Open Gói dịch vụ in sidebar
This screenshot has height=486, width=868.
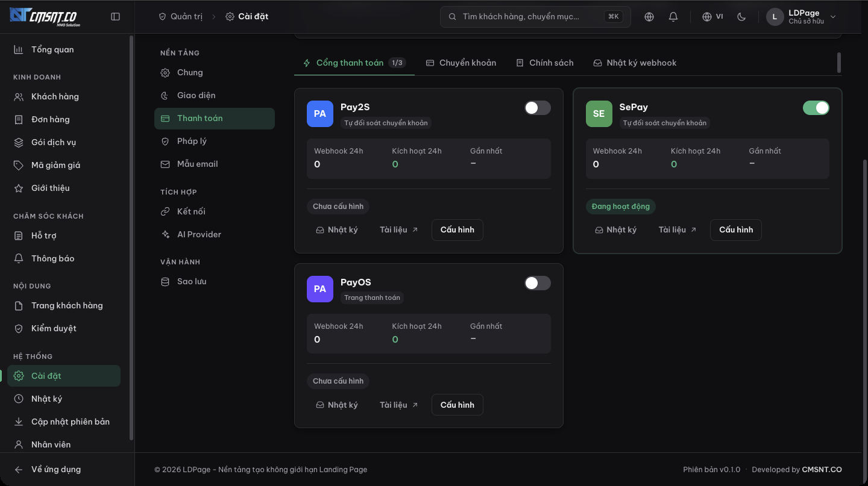click(64, 142)
